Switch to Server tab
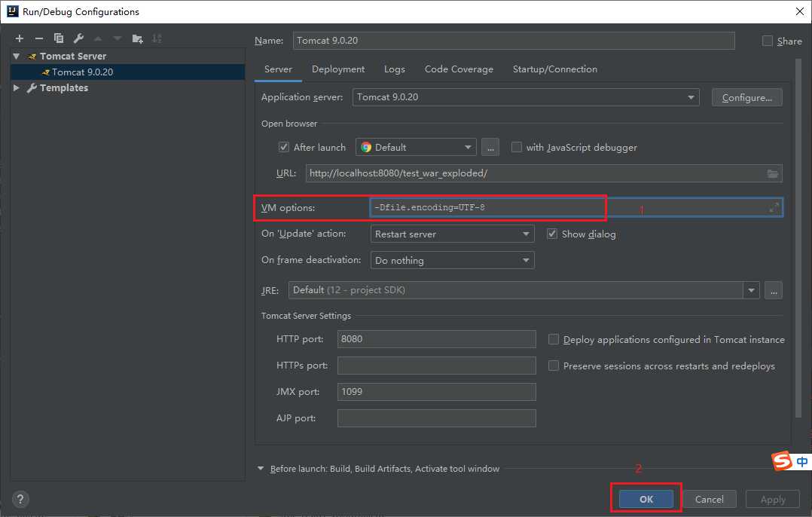The width and height of the screenshot is (812, 517). tap(278, 69)
